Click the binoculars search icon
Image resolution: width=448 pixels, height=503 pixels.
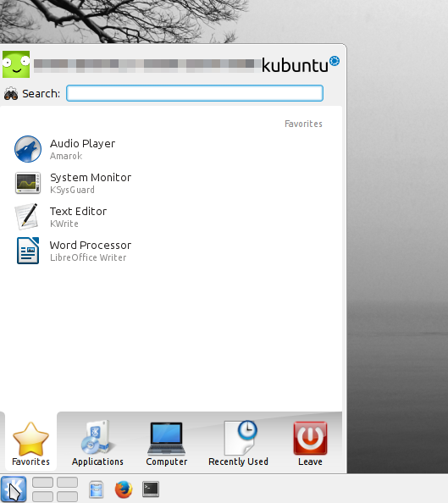point(11,93)
